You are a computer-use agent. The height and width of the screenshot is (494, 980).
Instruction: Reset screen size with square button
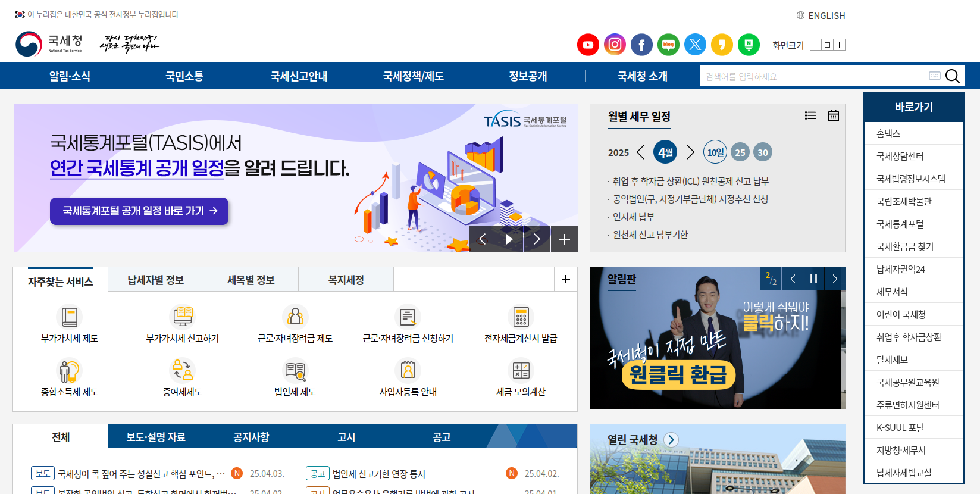(x=827, y=45)
